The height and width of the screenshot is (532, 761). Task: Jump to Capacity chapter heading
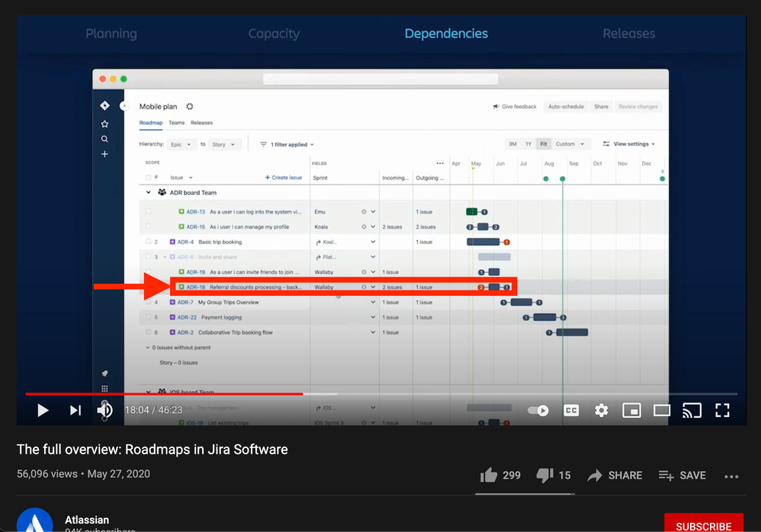click(x=274, y=34)
